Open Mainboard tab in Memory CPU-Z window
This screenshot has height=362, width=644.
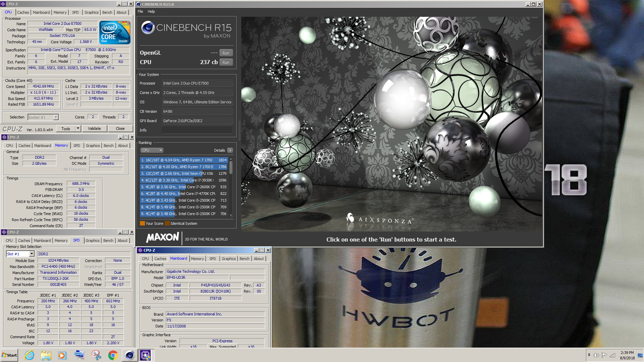[x=43, y=146]
